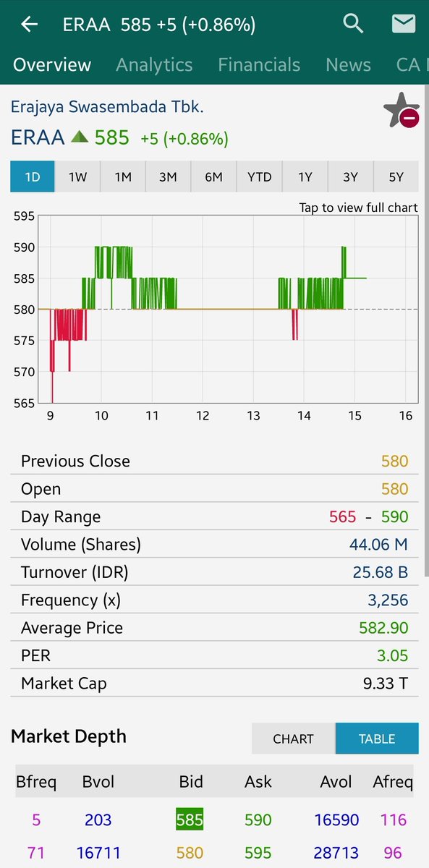This screenshot has height=868, width=429.
Task: Select the 3Y chart range
Action: pos(350,176)
